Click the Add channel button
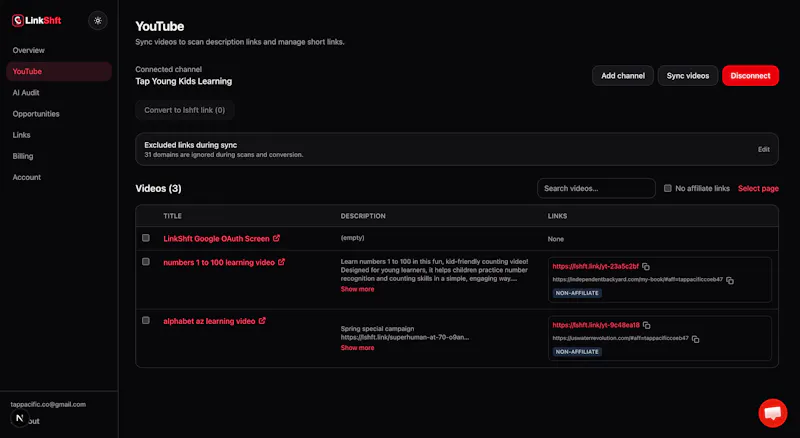Viewport: 800px width, 438px height. point(622,76)
